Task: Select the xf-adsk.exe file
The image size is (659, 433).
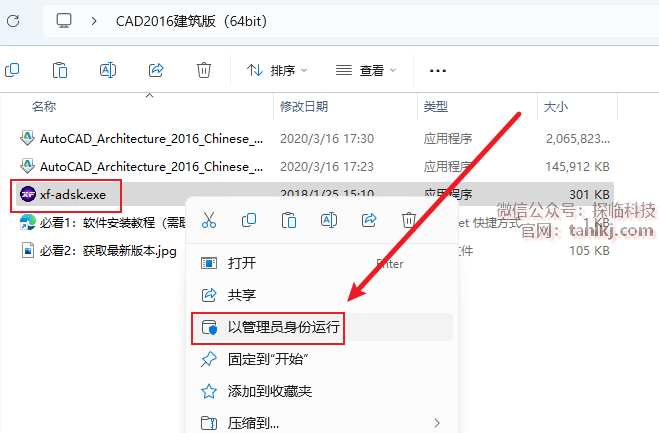Action: 73,195
